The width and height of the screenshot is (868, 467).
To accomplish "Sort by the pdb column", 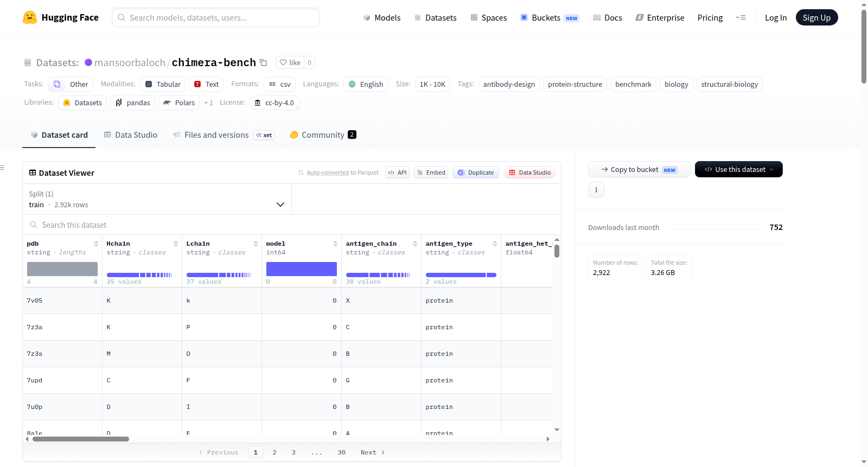I will point(96,244).
